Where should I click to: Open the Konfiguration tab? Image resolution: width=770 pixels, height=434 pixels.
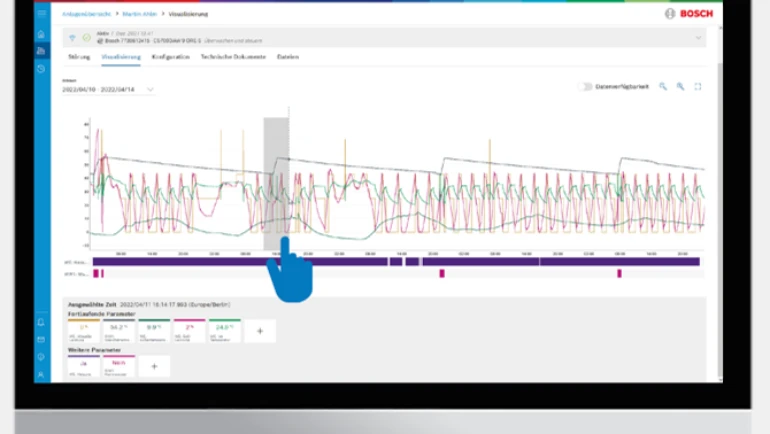[171, 57]
